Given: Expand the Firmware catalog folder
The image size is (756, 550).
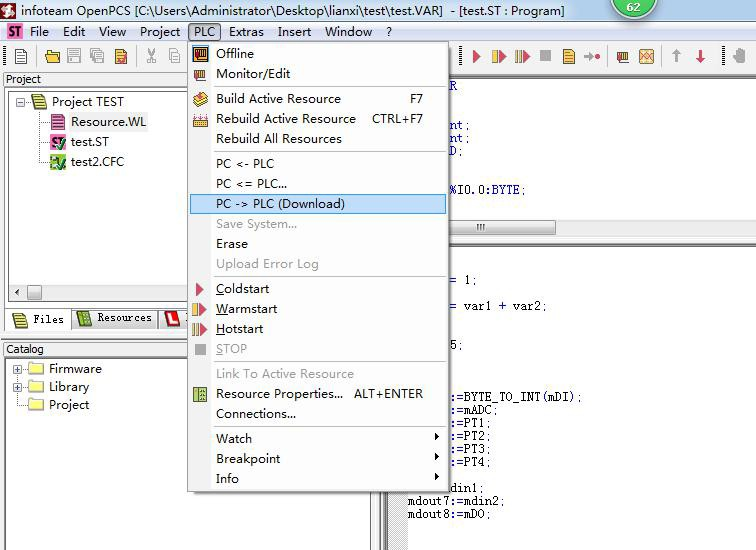Looking at the screenshot, I should pyautogui.click(x=18, y=369).
